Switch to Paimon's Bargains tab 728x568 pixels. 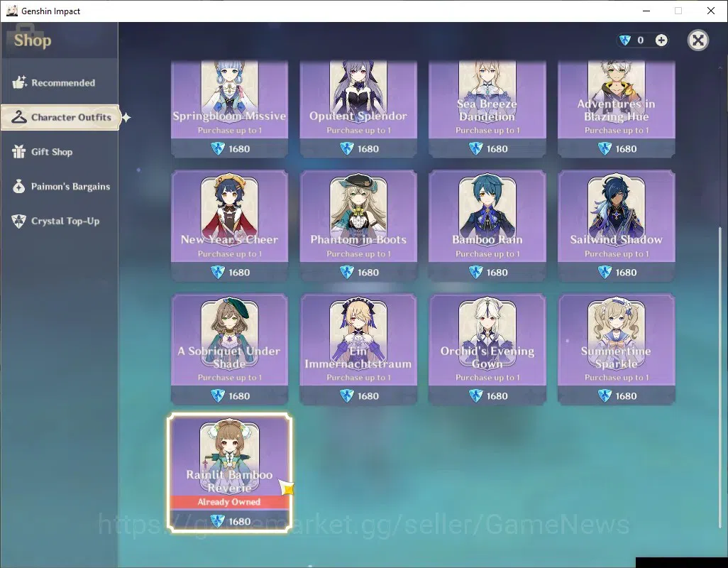click(59, 186)
